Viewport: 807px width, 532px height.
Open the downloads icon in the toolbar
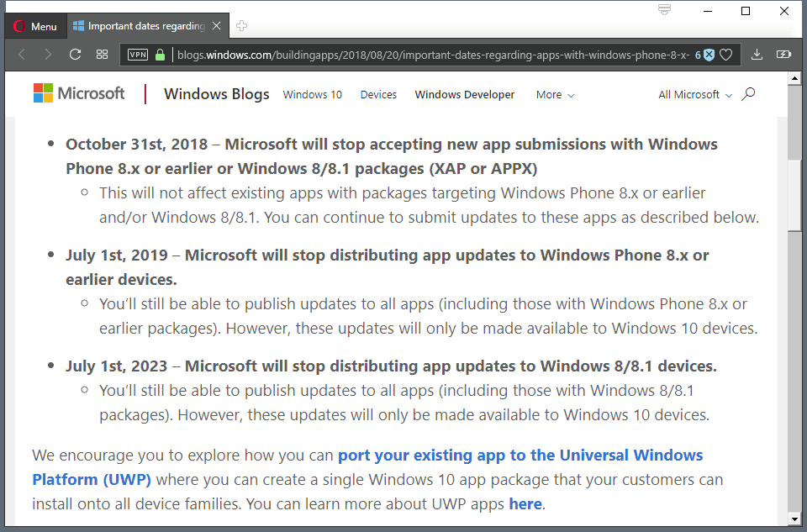click(x=756, y=54)
